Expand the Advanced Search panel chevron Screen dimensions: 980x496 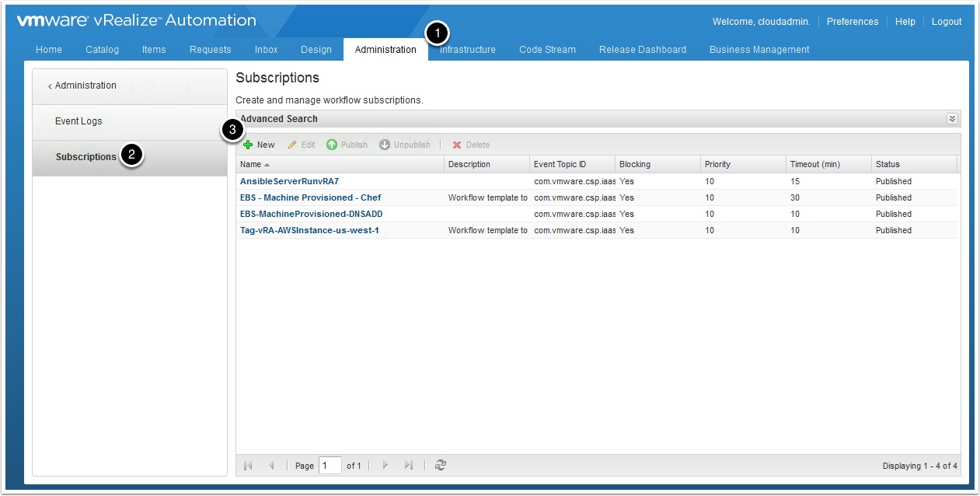952,119
